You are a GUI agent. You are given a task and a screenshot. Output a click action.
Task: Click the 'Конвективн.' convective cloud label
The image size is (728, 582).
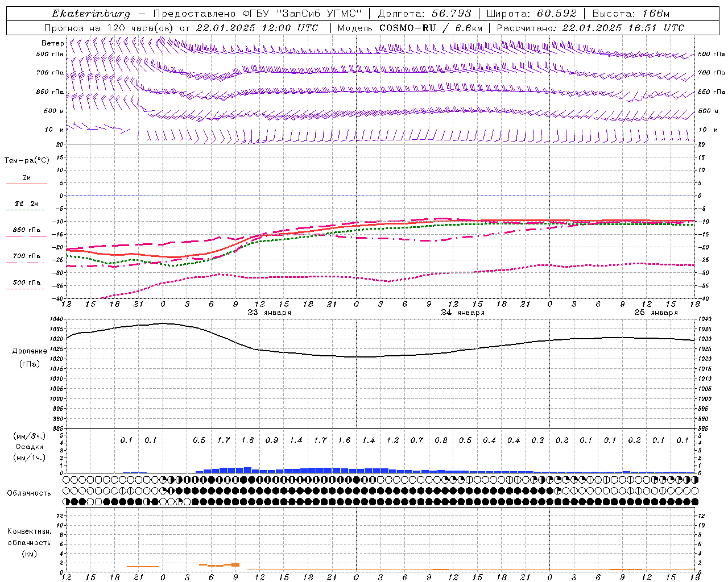coord(29,531)
